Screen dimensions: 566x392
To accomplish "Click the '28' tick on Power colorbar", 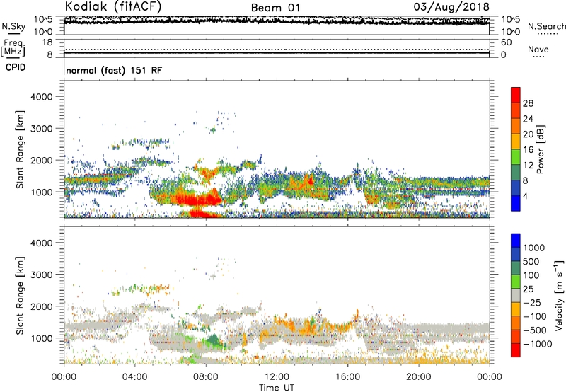I will tap(528, 103).
